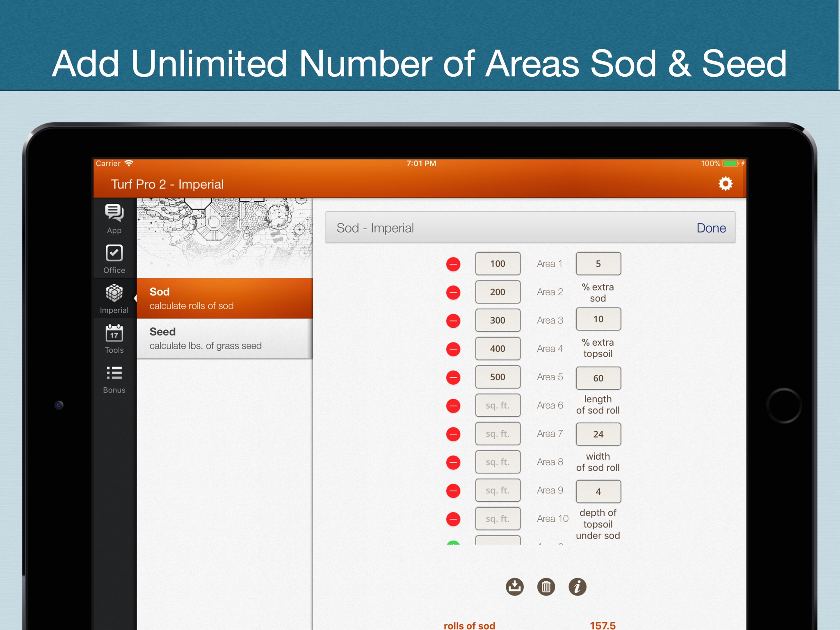Remove Area 1 with its red minus

453,264
